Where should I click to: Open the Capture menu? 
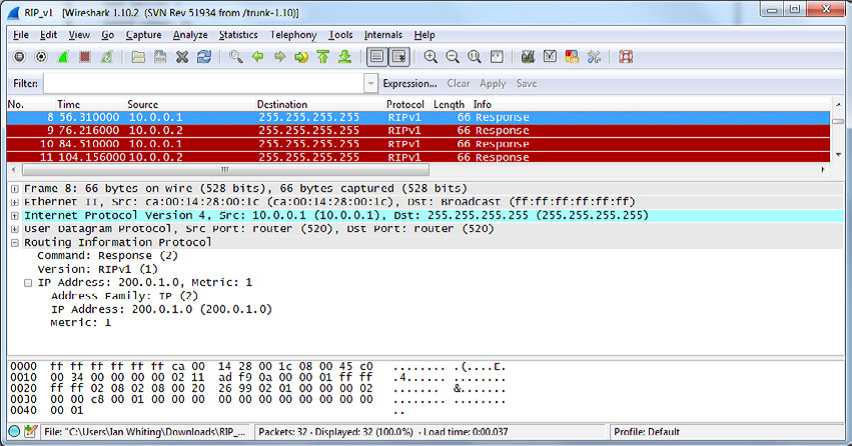click(143, 35)
